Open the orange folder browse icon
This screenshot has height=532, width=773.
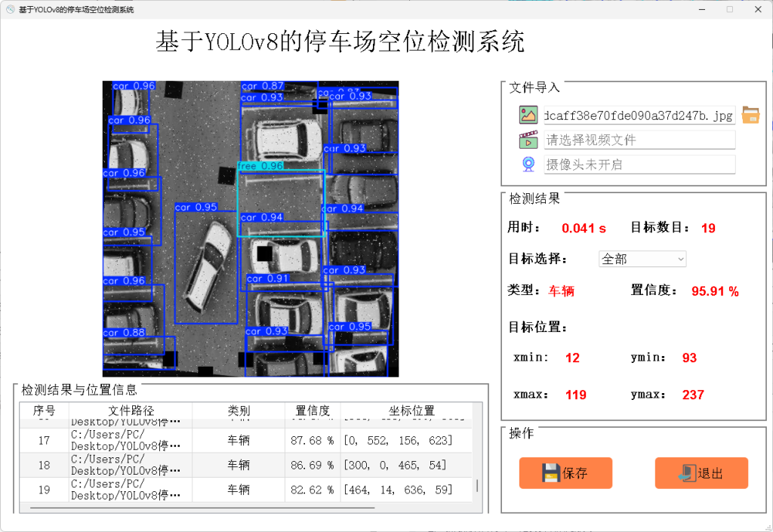coord(752,115)
